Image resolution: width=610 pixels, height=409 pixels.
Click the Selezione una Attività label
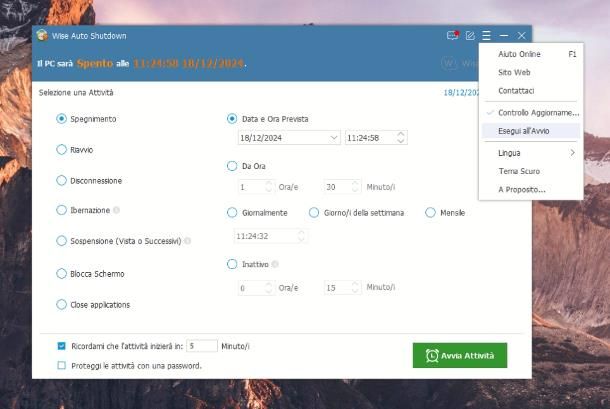tap(76, 93)
